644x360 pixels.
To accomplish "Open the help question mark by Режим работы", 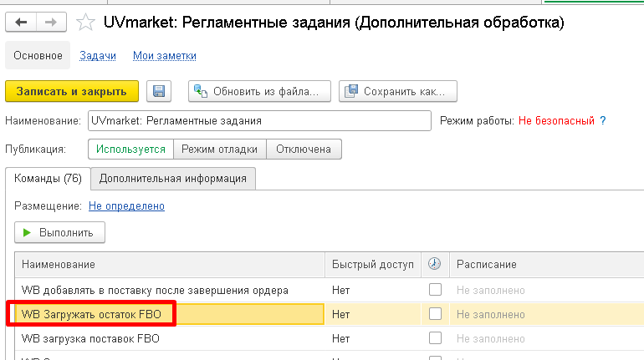I will (602, 120).
